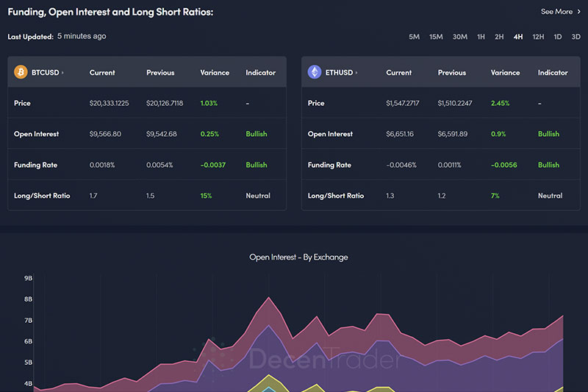Choose the 12H timeframe
Image resolution: width=588 pixels, height=392 pixels.
click(x=539, y=37)
